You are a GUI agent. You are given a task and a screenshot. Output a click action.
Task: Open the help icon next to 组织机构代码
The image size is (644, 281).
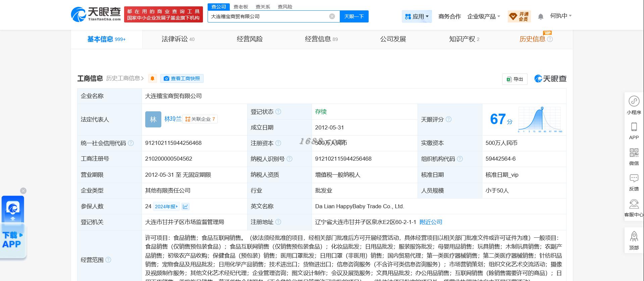(x=460, y=159)
